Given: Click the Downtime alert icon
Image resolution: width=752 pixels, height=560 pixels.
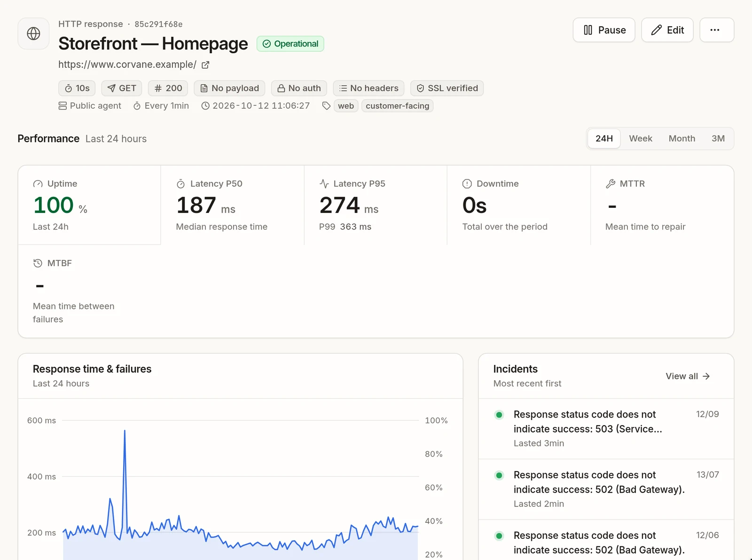Looking at the screenshot, I should [467, 184].
